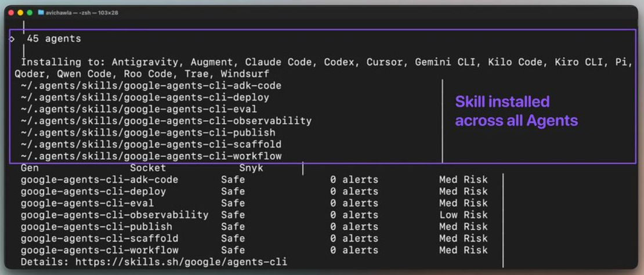Click 'Safe' in the workflow row
The height and width of the screenshot is (275, 644).
coord(233,250)
